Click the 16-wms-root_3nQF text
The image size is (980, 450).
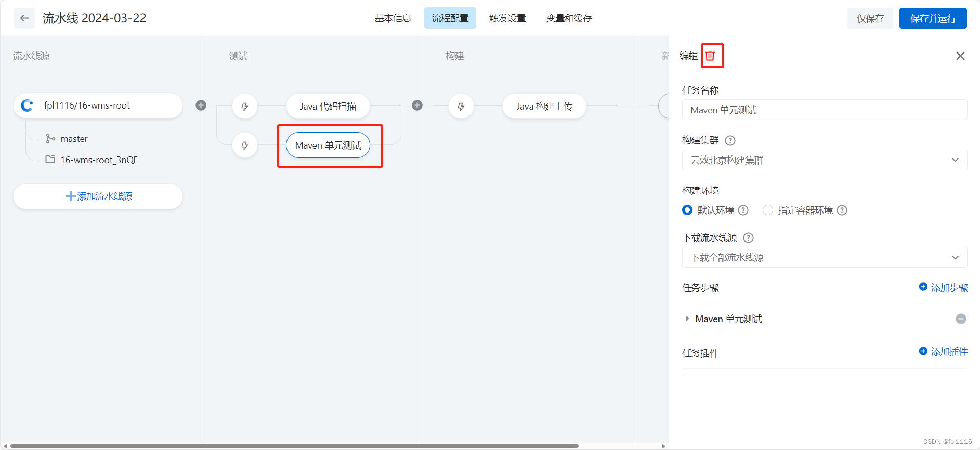coord(99,160)
